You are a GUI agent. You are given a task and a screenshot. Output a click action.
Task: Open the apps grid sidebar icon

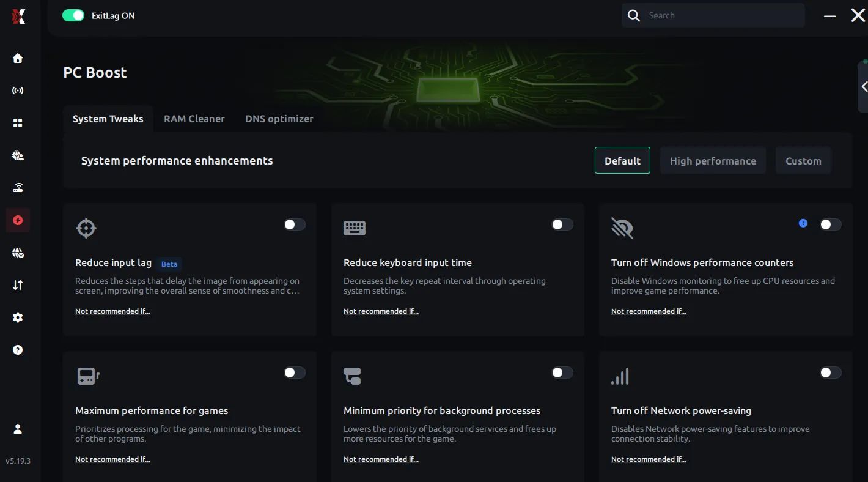coord(18,123)
